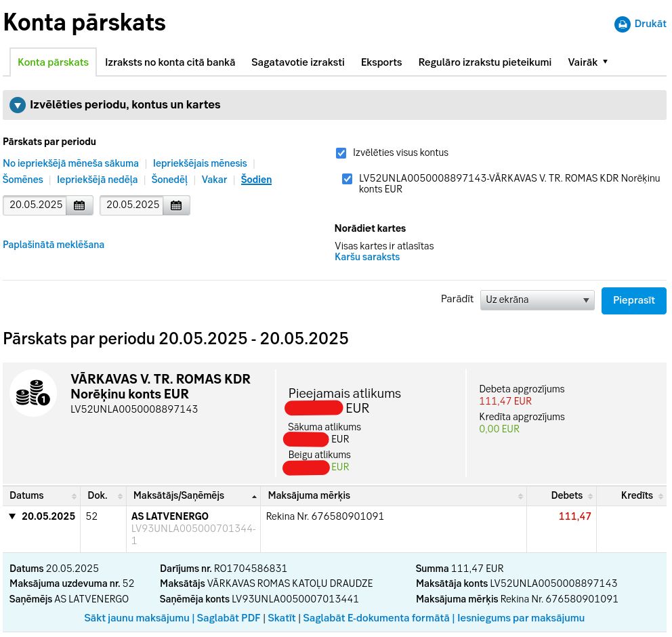Open the end date calendar picker
The height and width of the screenshot is (637, 672).
pyautogui.click(x=176, y=205)
